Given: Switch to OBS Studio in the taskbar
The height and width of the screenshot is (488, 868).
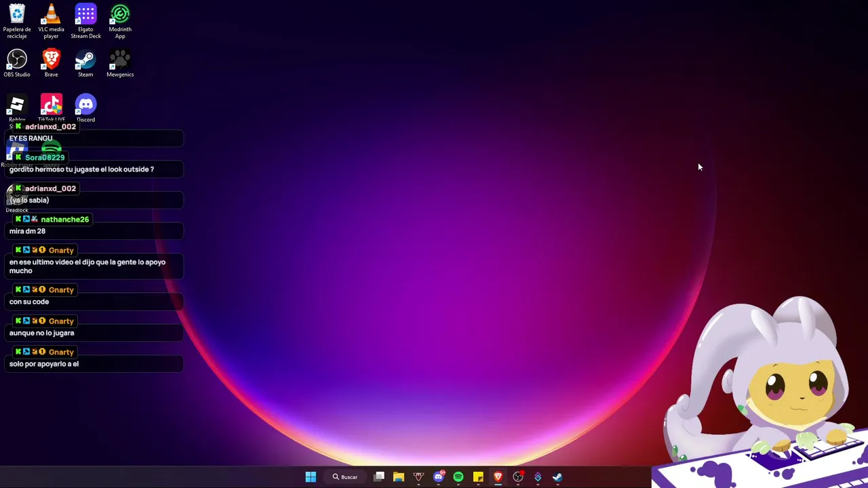Looking at the screenshot, I should tap(518, 477).
